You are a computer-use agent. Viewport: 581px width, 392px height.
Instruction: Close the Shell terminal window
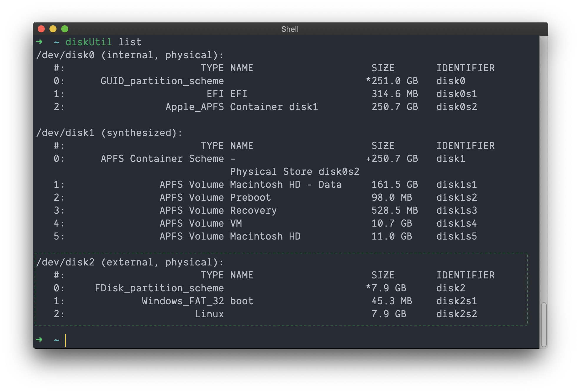click(41, 29)
